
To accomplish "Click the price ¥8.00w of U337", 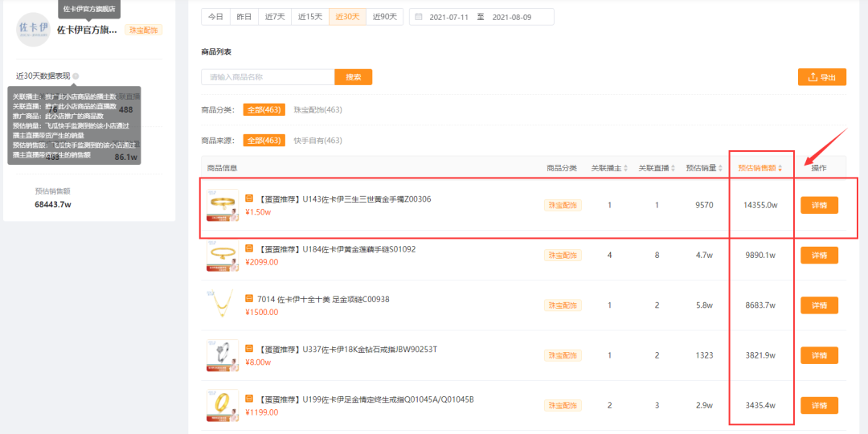I will click(x=258, y=362).
